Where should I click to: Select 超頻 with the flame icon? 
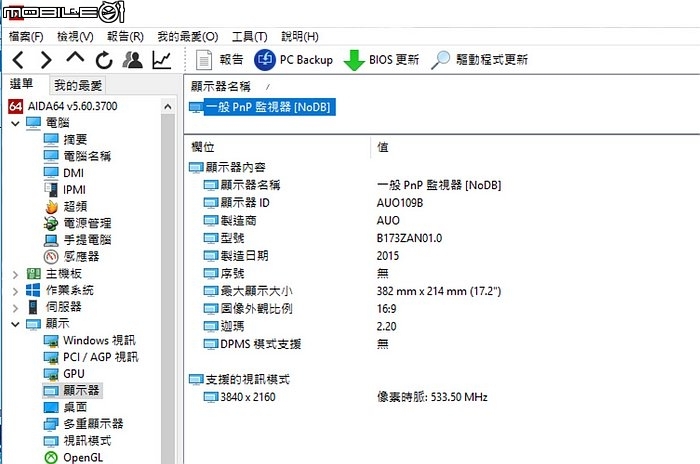65,206
